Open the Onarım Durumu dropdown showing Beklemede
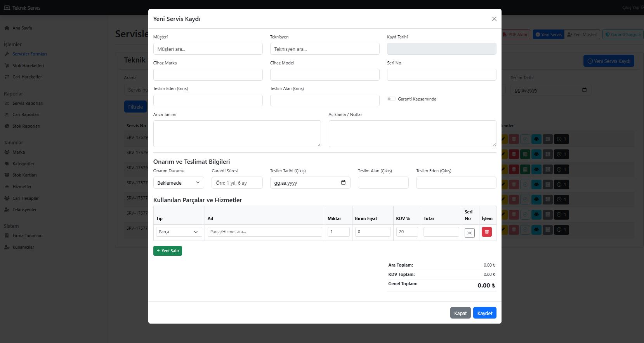This screenshot has width=644, height=343. click(179, 183)
